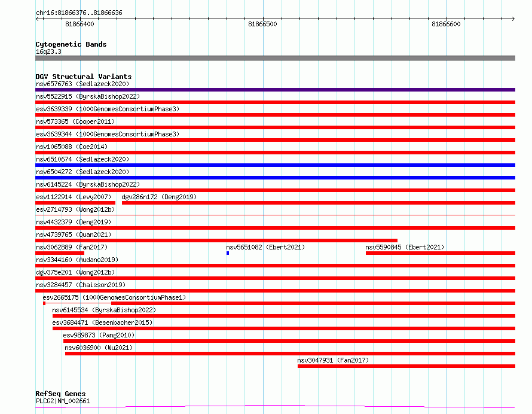Open nsv4739765 (Quan2021) variant label
Image resolution: width=532 pixels, height=414 pixels.
[74, 235]
